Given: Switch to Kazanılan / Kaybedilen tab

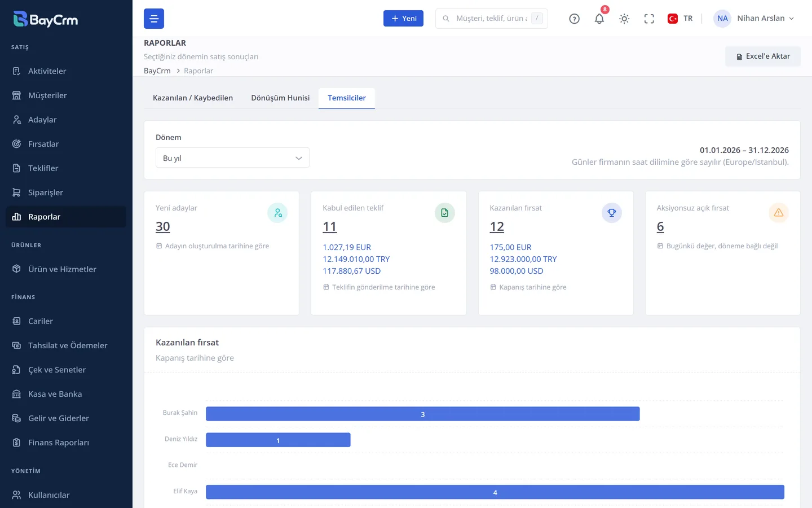Looking at the screenshot, I should pos(193,98).
